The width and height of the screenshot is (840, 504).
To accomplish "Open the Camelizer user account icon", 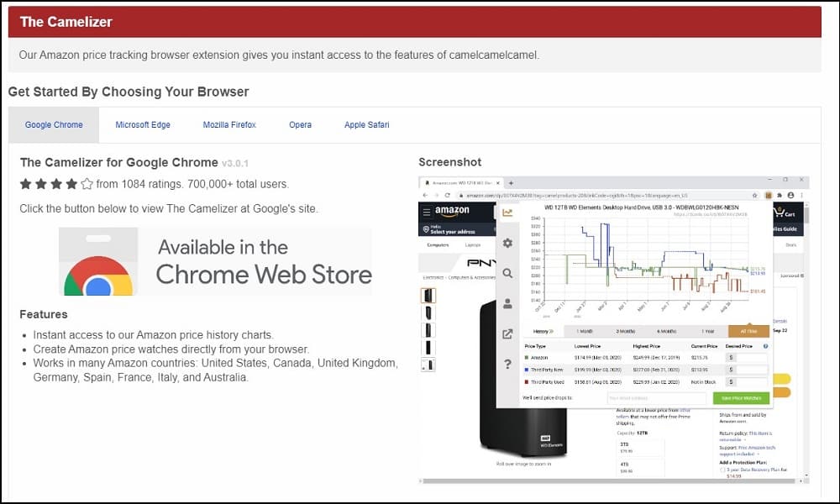I will click(x=507, y=304).
